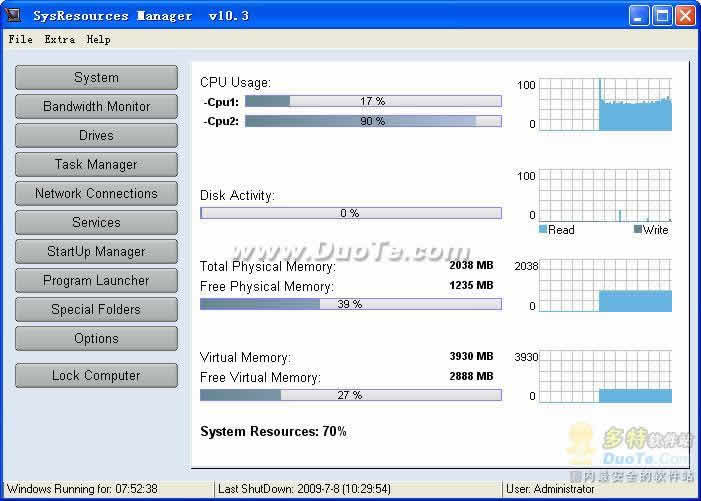This screenshot has width=701, height=501.
Task: Launch the Task Manager panel
Action: pyautogui.click(x=96, y=164)
